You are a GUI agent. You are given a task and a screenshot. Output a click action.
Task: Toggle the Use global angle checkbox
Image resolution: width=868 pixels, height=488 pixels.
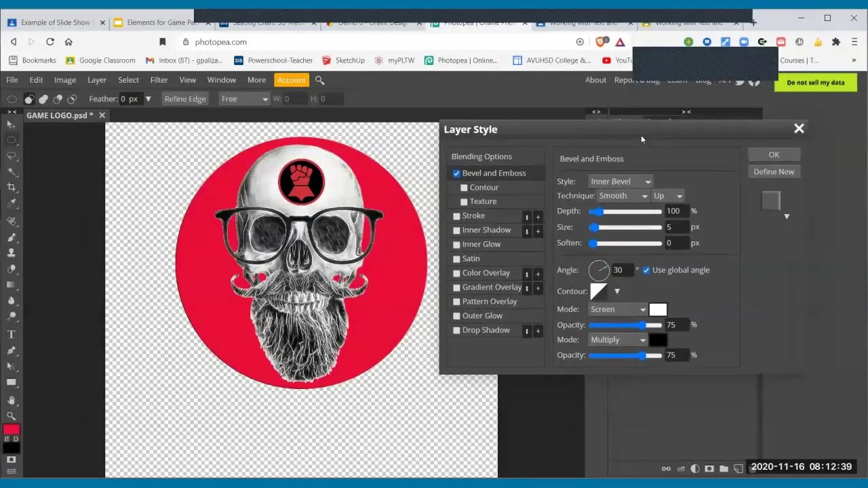pos(646,270)
